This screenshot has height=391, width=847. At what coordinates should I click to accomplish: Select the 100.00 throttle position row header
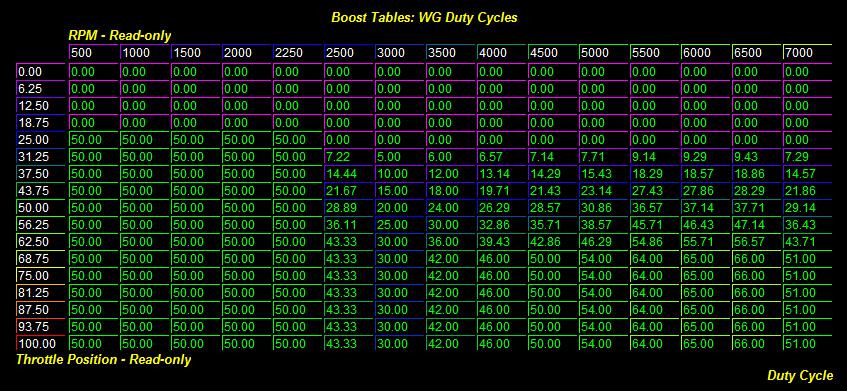41,343
